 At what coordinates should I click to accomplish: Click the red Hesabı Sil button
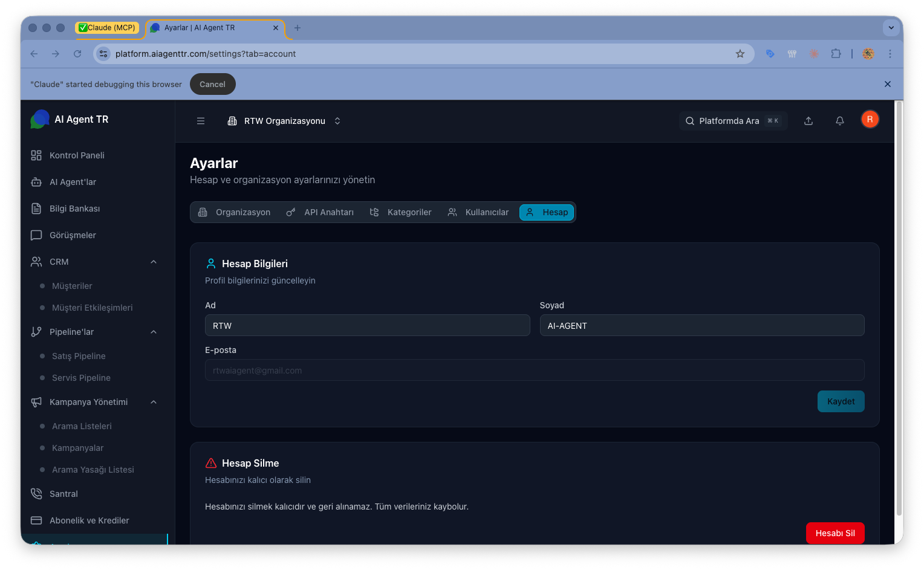pyautogui.click(x=835, y=533)
